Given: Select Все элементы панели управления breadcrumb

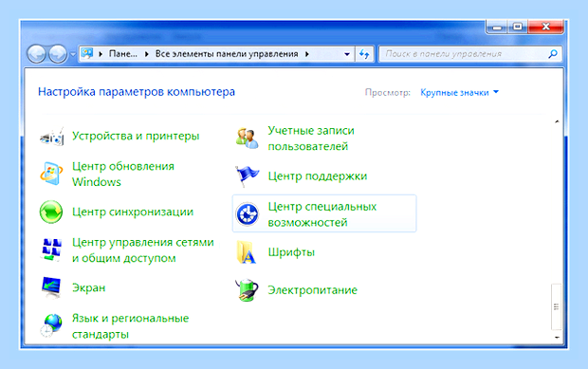Looking at the screenshot, I should 227,54.
